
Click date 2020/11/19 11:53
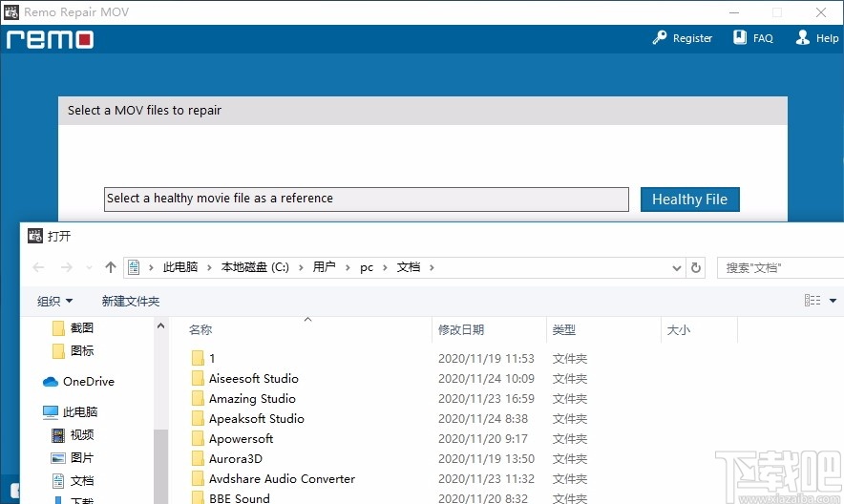(x=486, y=358)
